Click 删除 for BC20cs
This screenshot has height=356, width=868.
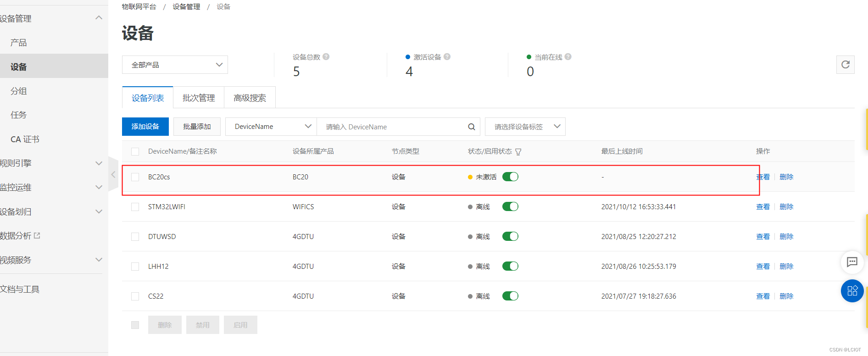pos(786,177)
